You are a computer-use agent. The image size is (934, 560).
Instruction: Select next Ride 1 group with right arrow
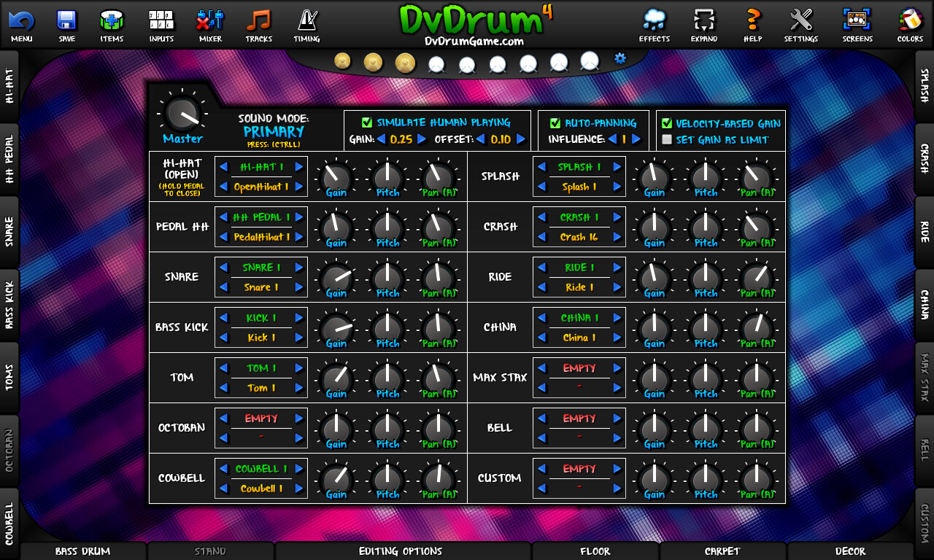click(617, 268)
